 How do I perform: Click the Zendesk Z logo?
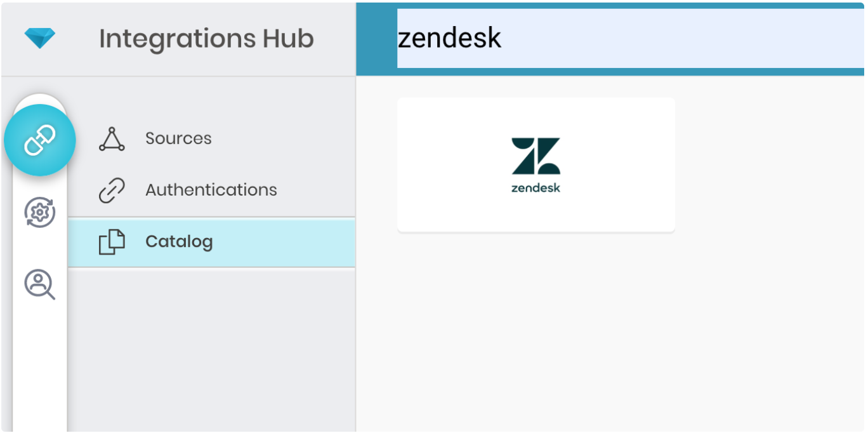[536, 156]
